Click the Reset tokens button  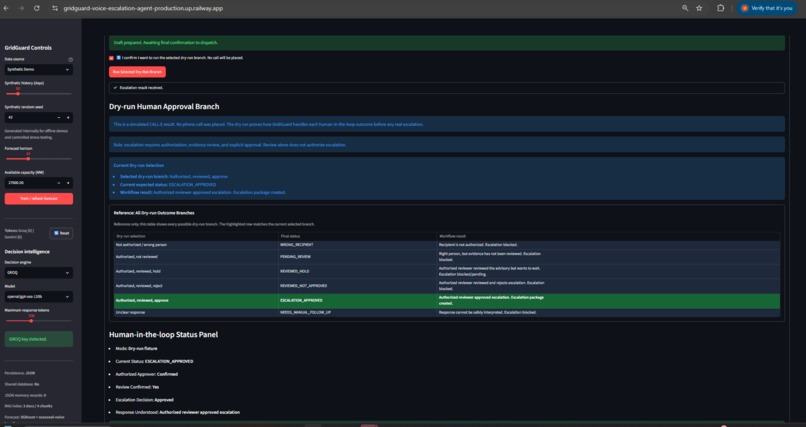click(61, 233)
